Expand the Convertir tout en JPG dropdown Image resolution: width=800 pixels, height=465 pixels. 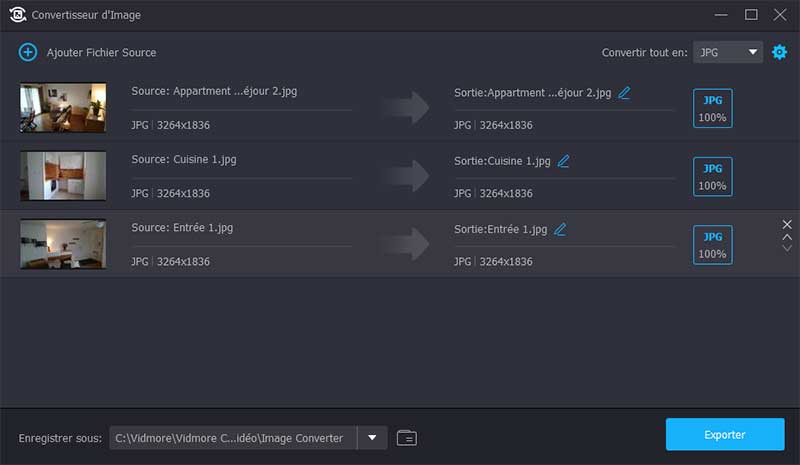point(728,52)
